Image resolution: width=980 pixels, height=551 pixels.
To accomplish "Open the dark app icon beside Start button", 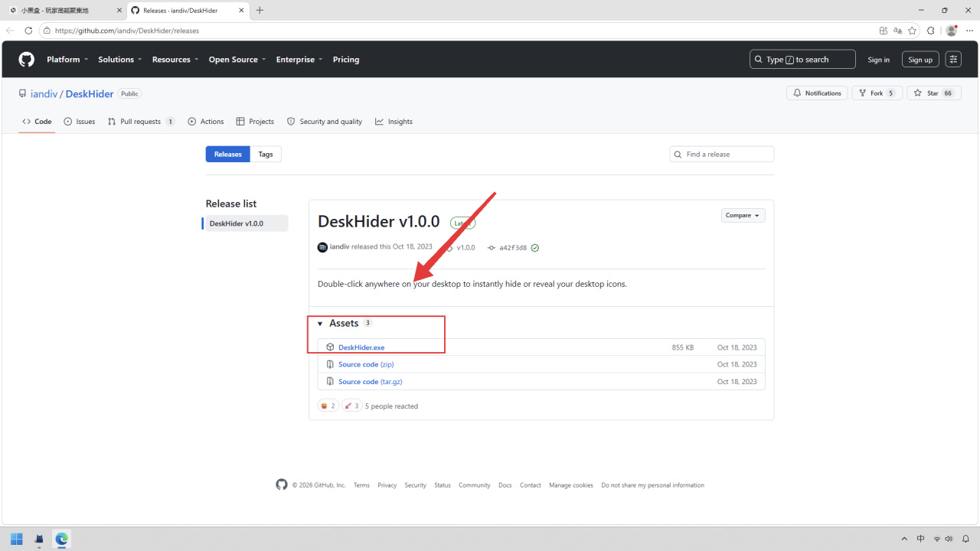I will tap(39, 539).
